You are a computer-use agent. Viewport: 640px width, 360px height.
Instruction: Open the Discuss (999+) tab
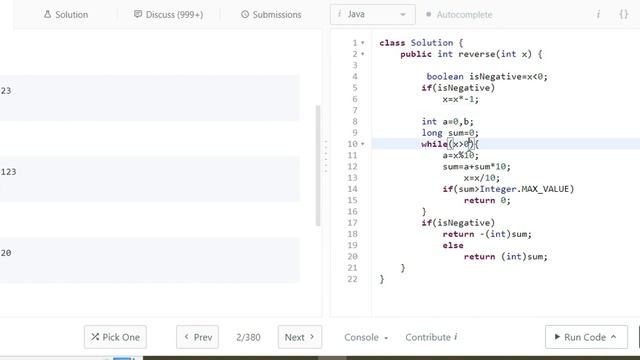tap(168, 15)
